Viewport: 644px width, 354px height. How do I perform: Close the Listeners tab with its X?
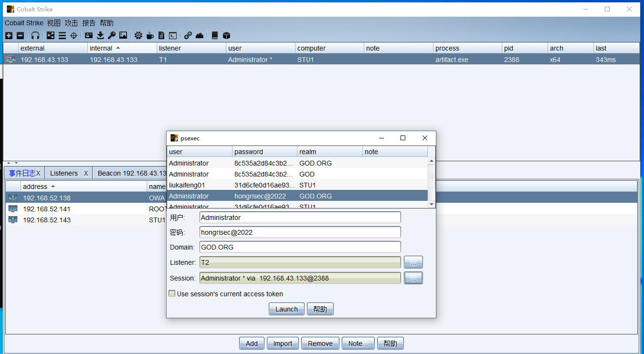(86, 173)
